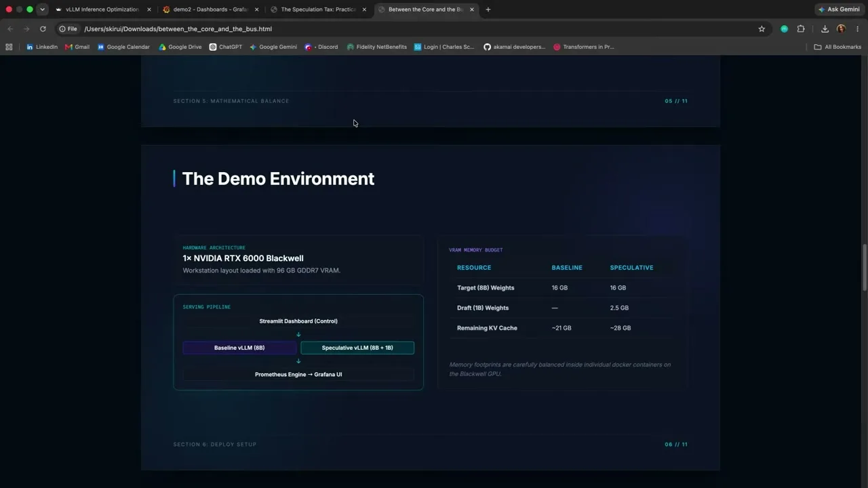Click 1× NVIDIA RTX 6000 Blackwell heading
The image size is (868, 488).
pyautogui.click(x=243, y=258)
